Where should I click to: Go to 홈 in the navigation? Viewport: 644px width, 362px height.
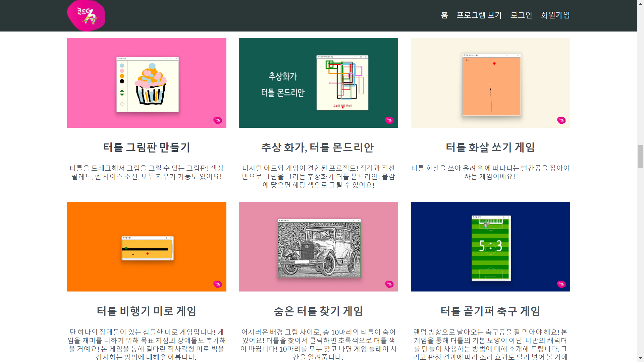(x=444, y=15)
